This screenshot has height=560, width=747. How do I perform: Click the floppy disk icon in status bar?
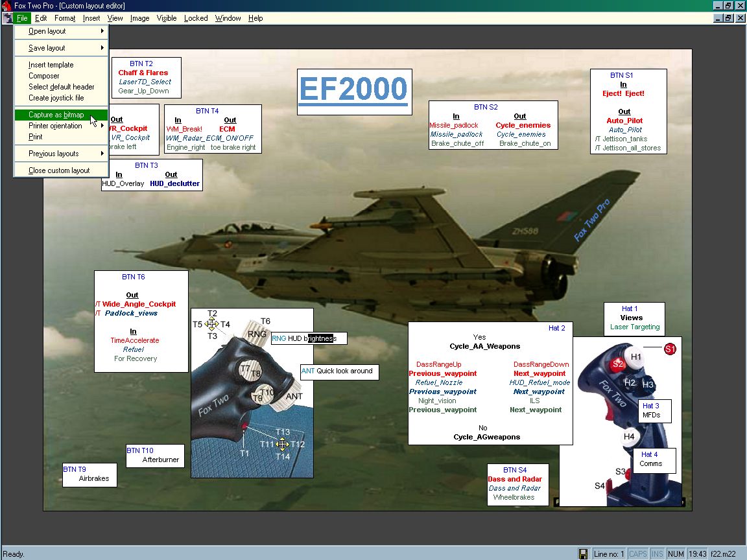pos(584,554)
